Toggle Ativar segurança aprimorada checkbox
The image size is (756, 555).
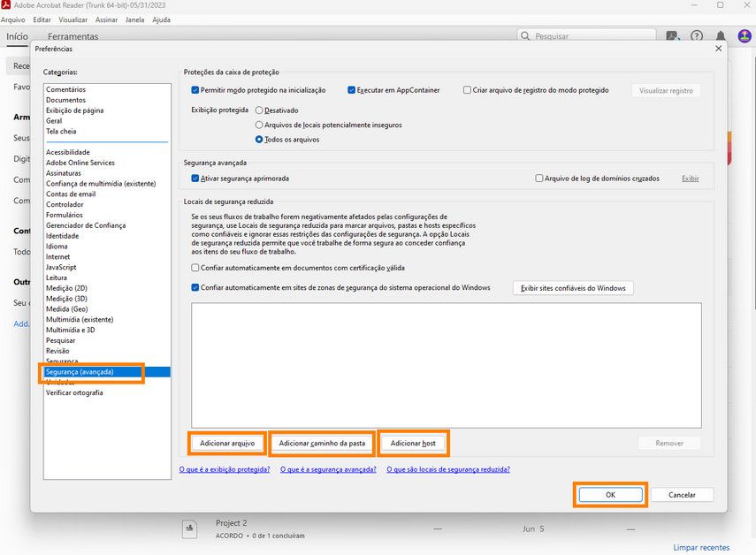pos(195,179)
